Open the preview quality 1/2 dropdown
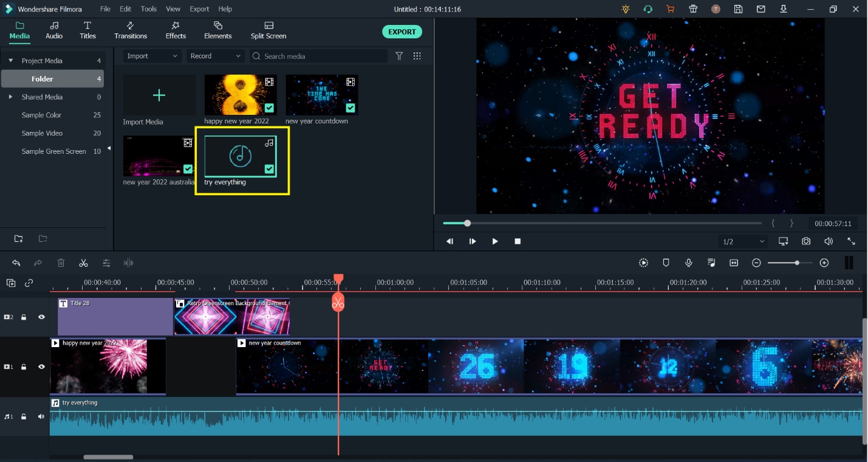Screen dimensions: 868x462 click(x=743, y=241)
